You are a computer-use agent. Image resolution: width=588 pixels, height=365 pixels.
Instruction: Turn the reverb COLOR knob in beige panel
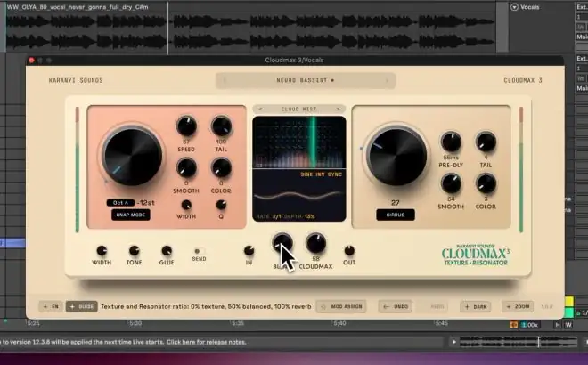[486, 183]
